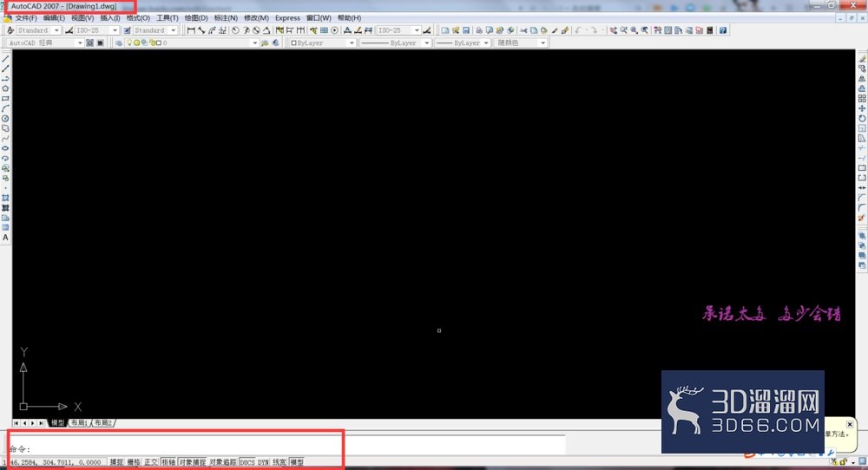This screenshot has height=470, width=868.
Task: Toggle 正交 ortho mode in status bar
Action: 151,461
